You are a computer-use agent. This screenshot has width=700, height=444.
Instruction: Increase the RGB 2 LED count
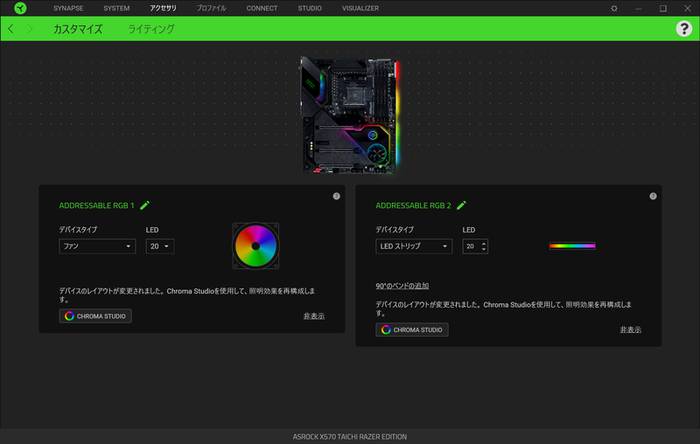(x=483, y=243)
